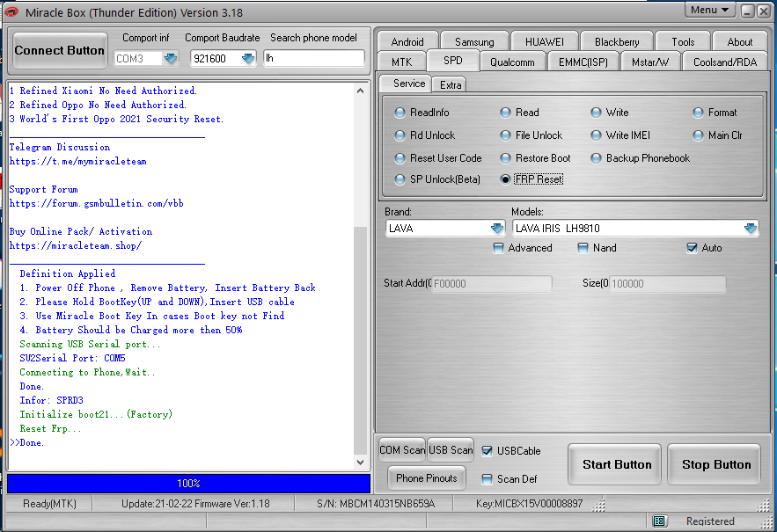Click the Search phone model input field
This screenshot has height=532, width=777.
pos(314,58)
